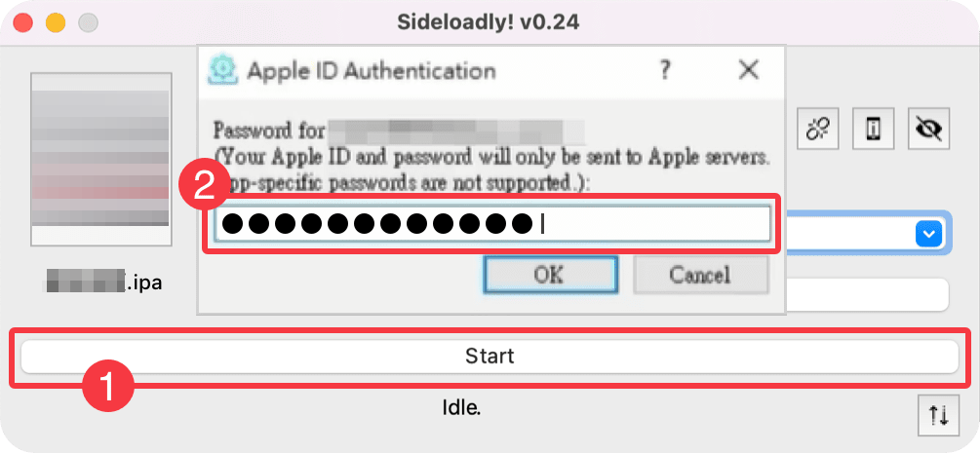Toggle the crossed-out eye icon

(x=927, y=129)
